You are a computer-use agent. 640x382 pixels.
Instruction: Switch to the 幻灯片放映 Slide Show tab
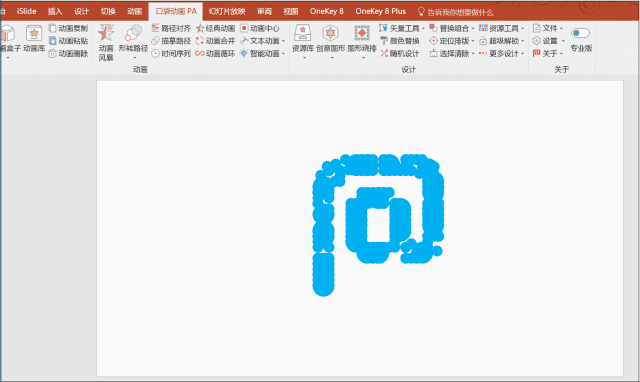(x=227, y=11)
